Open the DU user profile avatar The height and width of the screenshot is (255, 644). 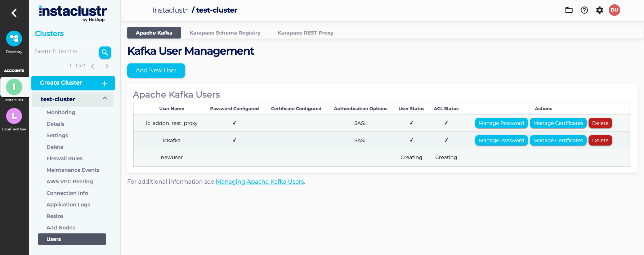[x=614, y=10]
